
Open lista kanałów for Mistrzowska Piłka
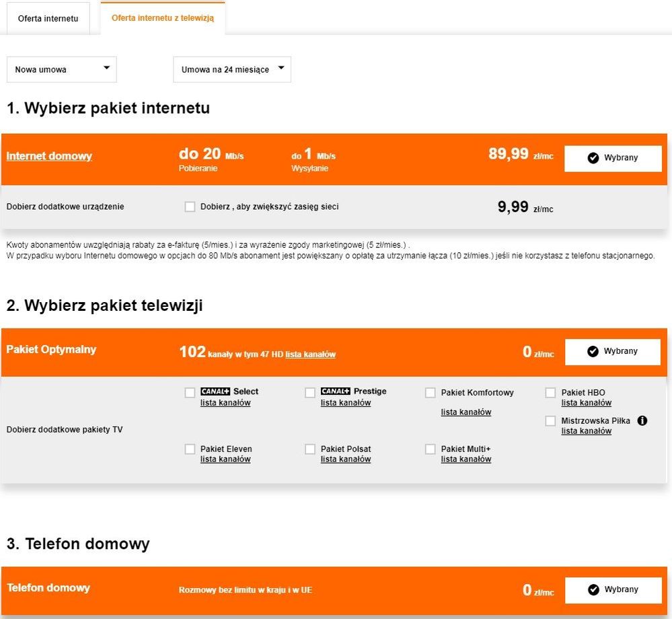pos(587,431)
